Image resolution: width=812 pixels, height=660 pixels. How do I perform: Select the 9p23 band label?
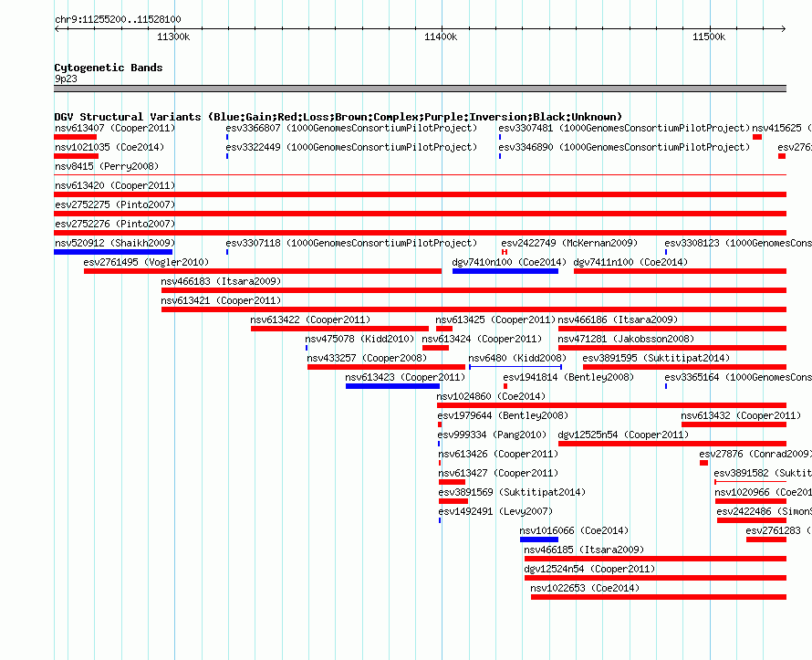coord(66,79)
